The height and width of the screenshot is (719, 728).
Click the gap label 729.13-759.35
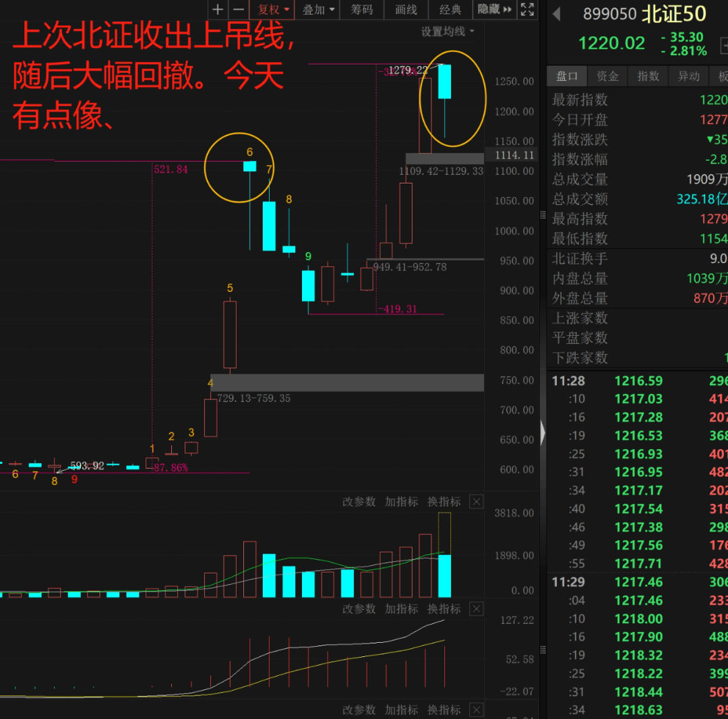point(254,398)
